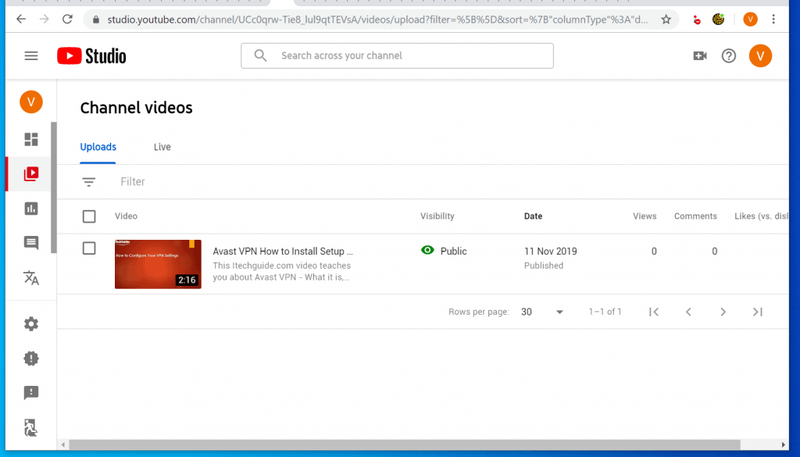The width and height of the screenshot is (800, 457).
Task: Click the Public visibility eye icon
Action: [428, 250]
